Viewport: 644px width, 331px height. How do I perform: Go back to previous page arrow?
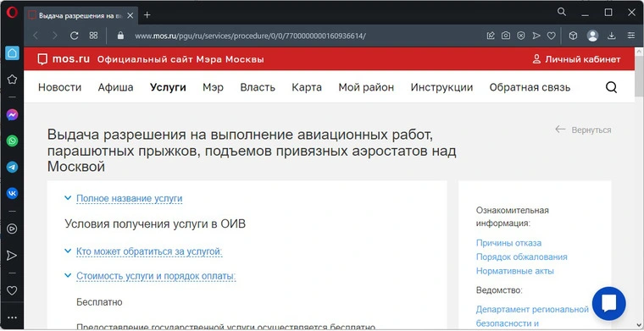click(x=36, y=36)
